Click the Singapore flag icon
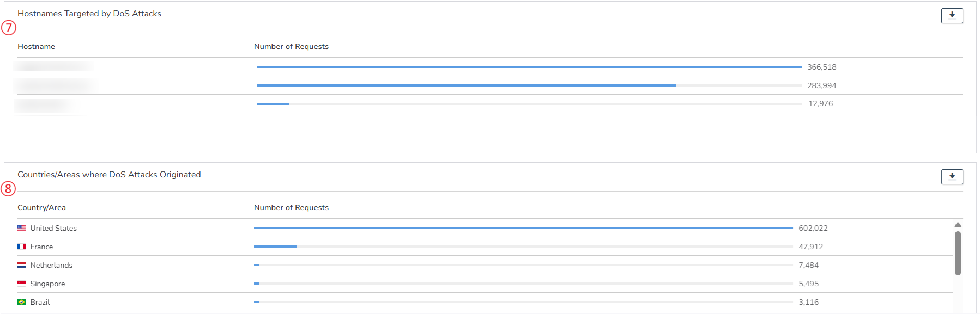980x314 pixels. (x=22, y=284)
